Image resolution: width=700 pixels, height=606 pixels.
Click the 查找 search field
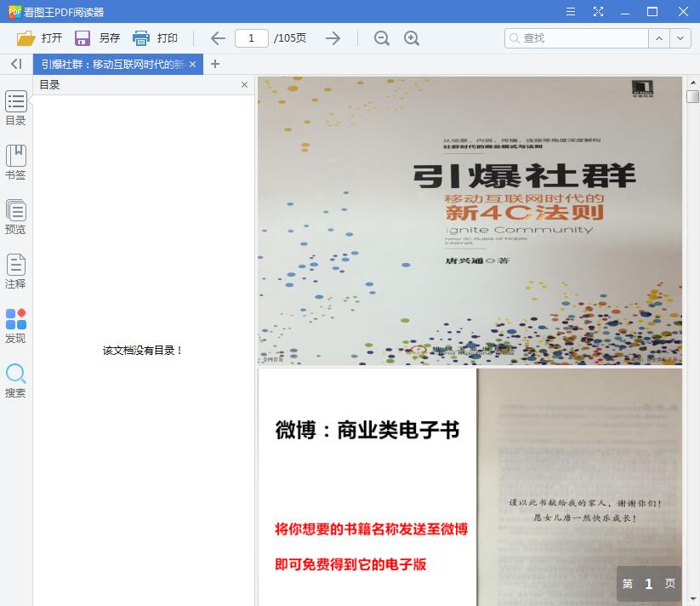577,38
